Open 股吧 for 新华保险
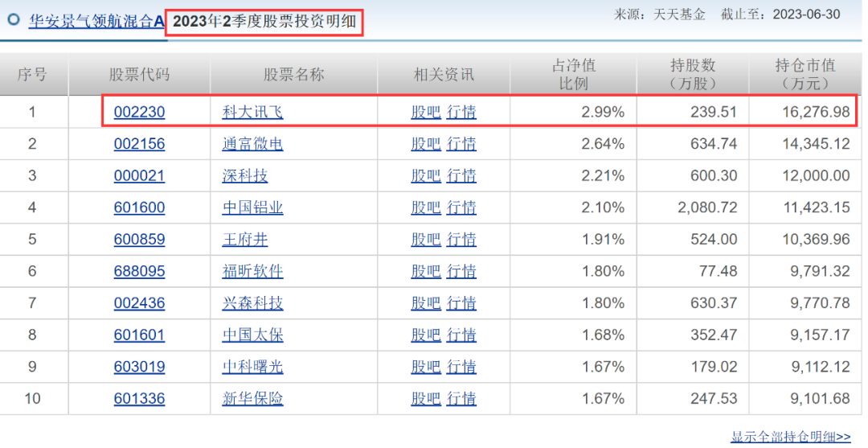Image resolution: width=868 pixels, height=448 pixels. tap(426, 399)
